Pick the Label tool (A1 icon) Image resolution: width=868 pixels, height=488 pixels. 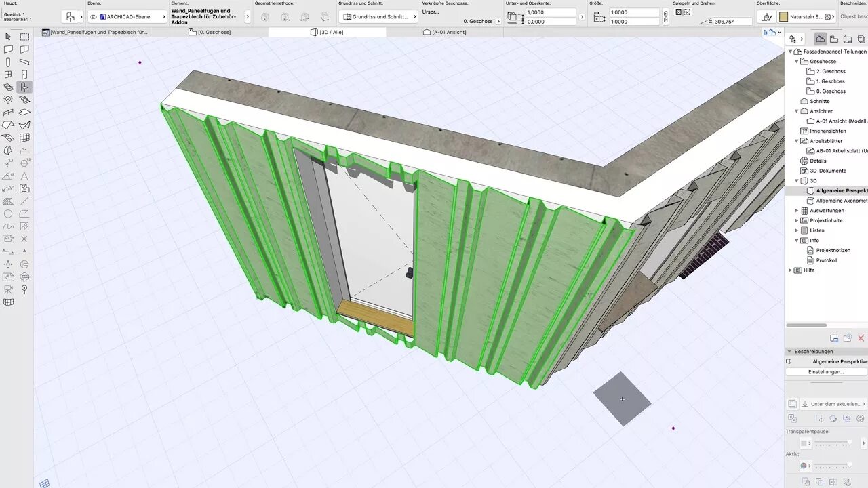(x=8, y=188)
